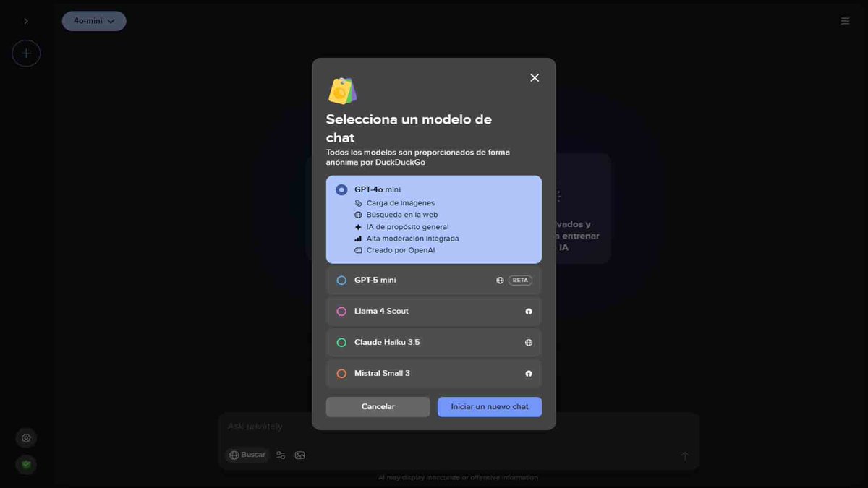This screenshot has width=868, height=488.
Task: Select the GPT-5 mini radio button
Action: coord(341,280)
